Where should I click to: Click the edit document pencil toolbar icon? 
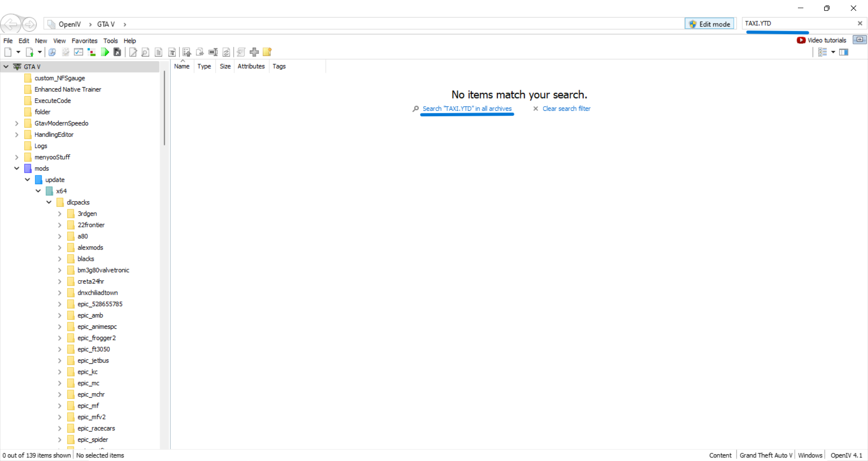pyautogui.click(x=133, y=52)
